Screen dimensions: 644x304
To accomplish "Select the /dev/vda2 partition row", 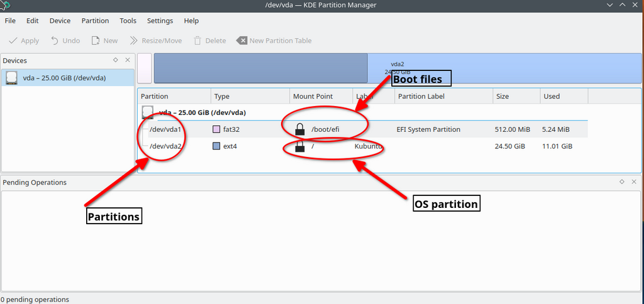I will point(166,146).
